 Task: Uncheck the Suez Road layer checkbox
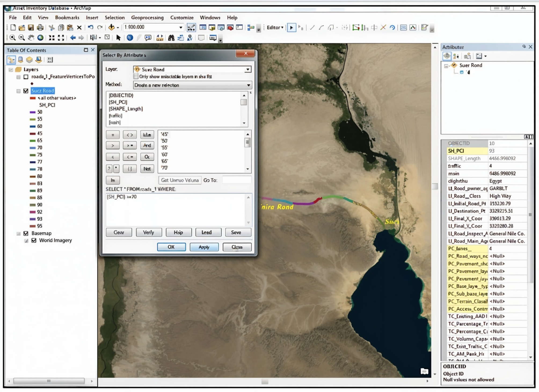pyautogui.click(x=26, y=91)
